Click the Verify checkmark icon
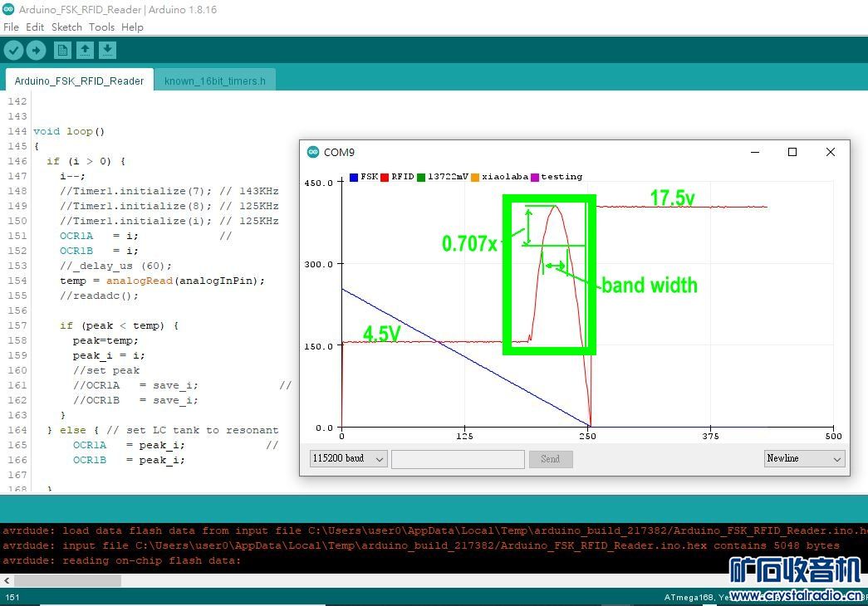The height and width of the screenshot is (606, 868). click(13, 51)
